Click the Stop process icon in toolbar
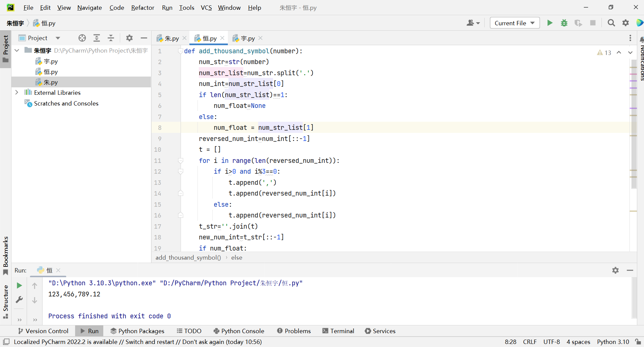 click(x=593, y=23)
